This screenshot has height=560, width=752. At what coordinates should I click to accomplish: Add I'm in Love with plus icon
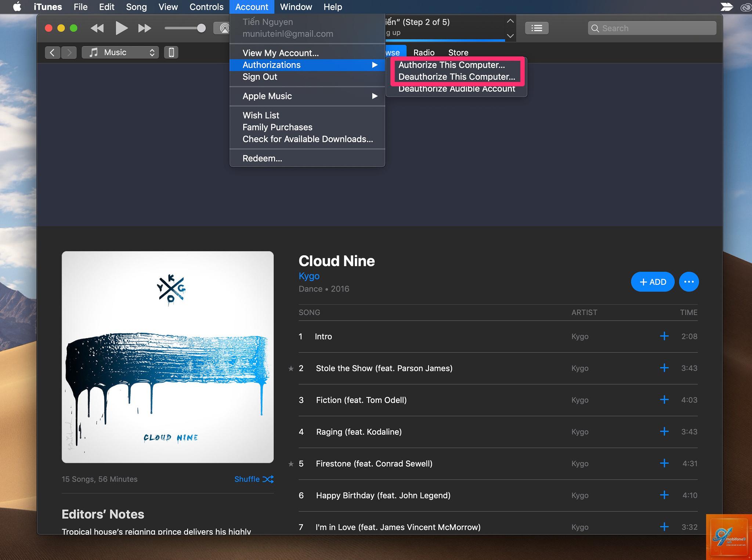click(x=664, y=527)
